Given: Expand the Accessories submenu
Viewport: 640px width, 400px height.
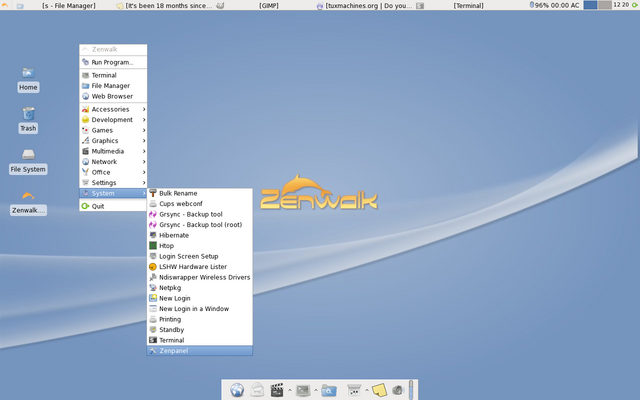Looking at the screenshot, I should coord(113,109).
